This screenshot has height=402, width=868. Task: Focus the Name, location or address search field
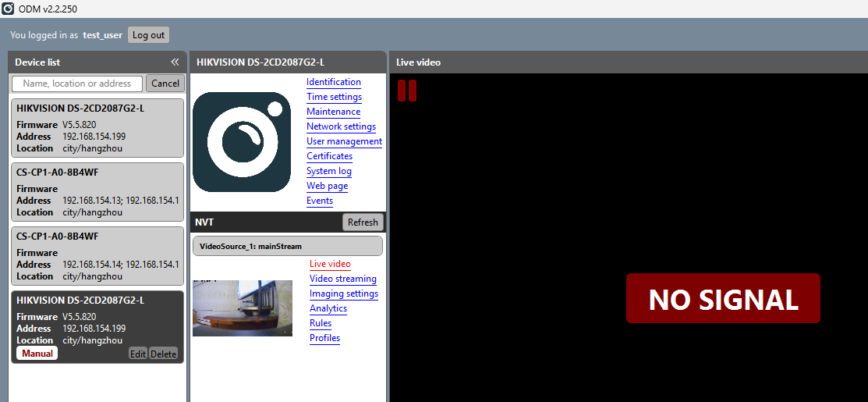77,84
